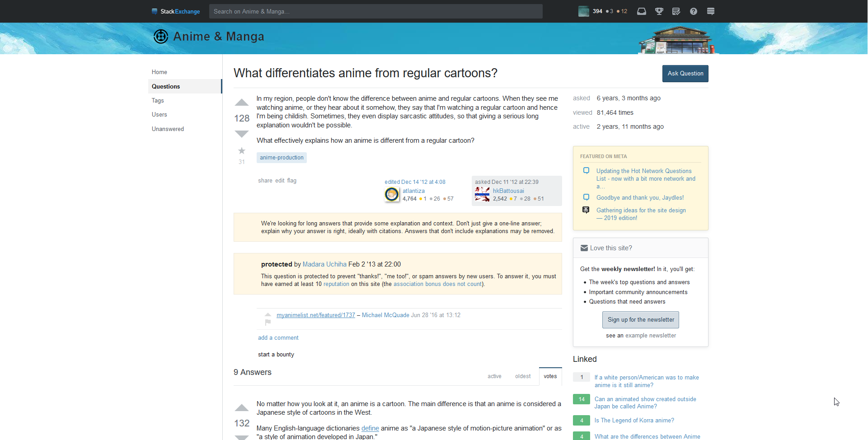Sort answers by the votes tab
868x440 pixels.
(550, 376)
